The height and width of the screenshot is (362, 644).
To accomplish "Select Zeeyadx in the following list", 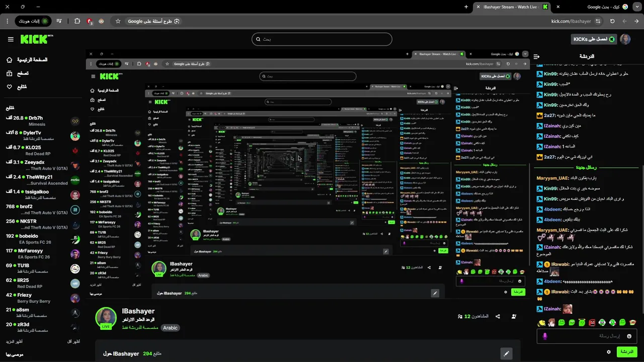I will point(43,165).
